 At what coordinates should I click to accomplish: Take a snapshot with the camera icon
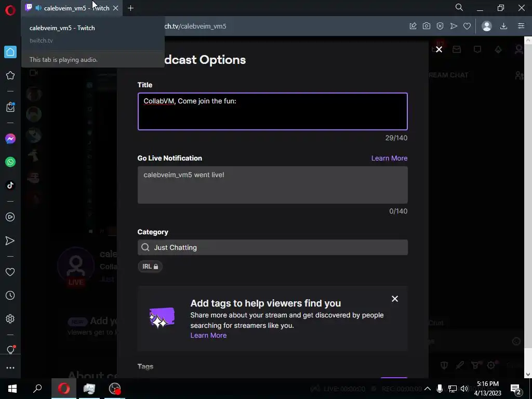(427, 26)
